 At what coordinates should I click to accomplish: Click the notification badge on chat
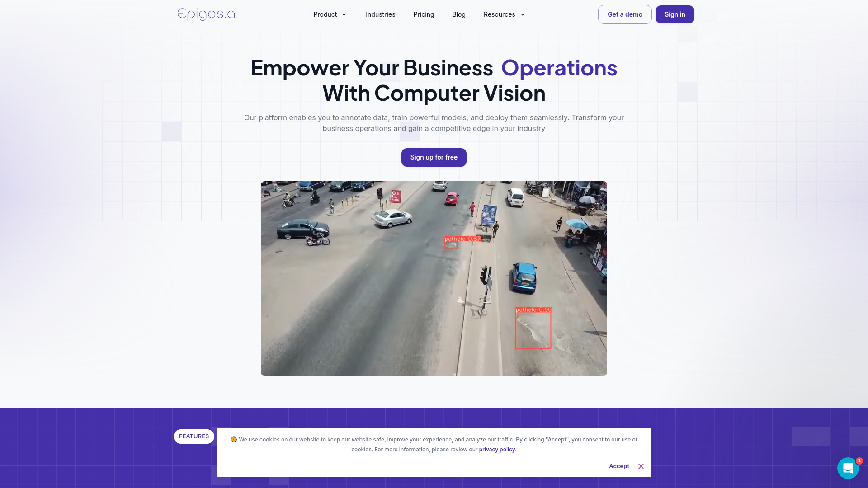(x=859, y=460)
